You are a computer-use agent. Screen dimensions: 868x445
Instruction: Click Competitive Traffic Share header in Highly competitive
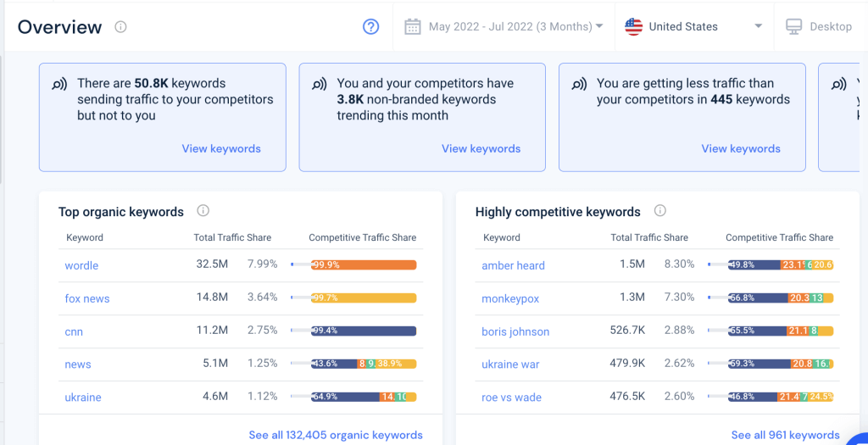click(780, 237)
